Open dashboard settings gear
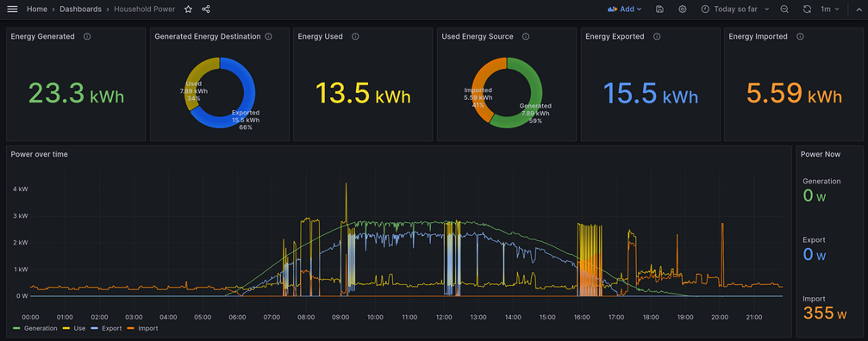Image resolution: width=868 pixels, height=341 pixels. tap(682, 9)
